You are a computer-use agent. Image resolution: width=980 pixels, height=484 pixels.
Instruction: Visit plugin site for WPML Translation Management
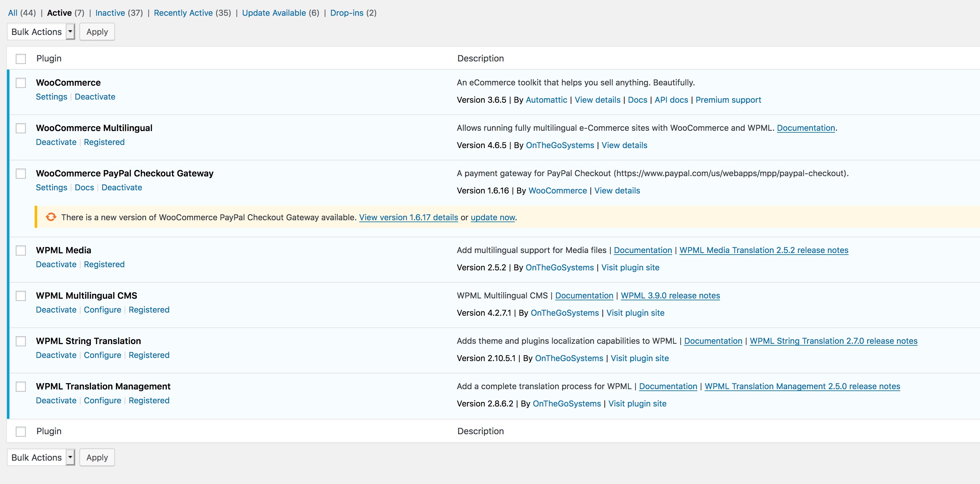[x=637, y=404]
